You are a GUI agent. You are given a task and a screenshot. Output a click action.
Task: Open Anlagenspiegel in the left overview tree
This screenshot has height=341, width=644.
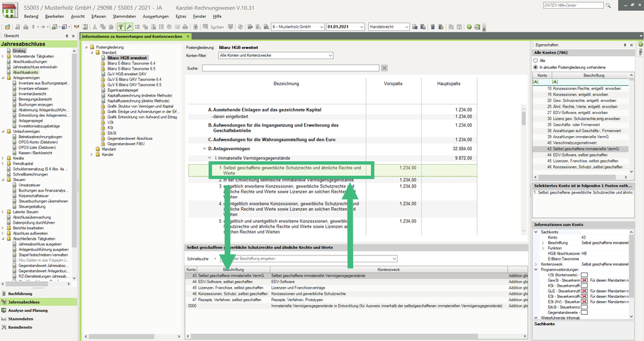tap(30, 121)
